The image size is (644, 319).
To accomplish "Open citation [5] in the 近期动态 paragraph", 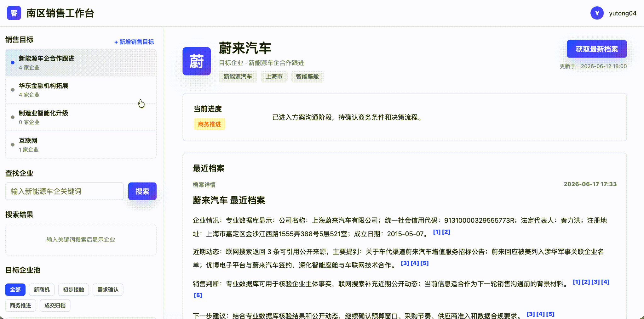I will click(x=424, y=263).
